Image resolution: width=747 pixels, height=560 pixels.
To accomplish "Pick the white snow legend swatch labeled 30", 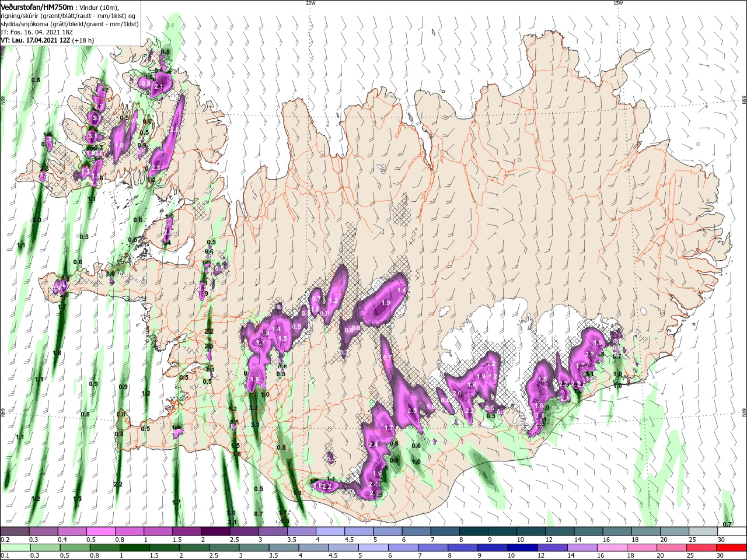I will pyautogui.click(x=732, y=531).
